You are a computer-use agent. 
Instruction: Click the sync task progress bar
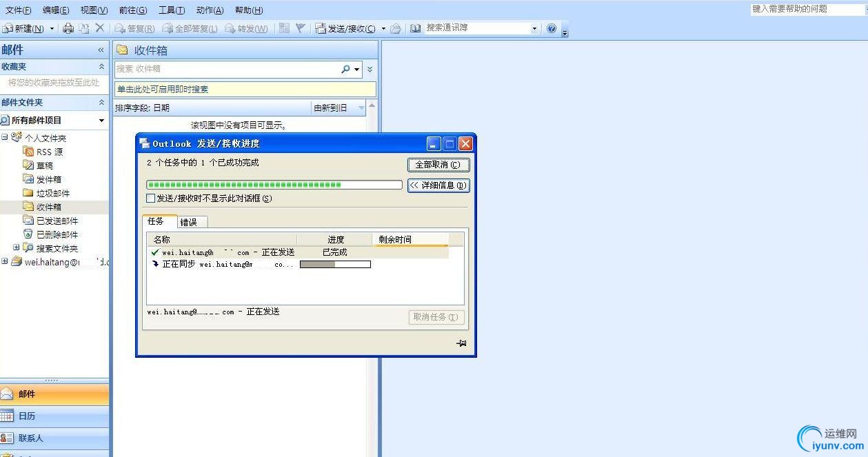pyautogui.click(x=335, y=264)
